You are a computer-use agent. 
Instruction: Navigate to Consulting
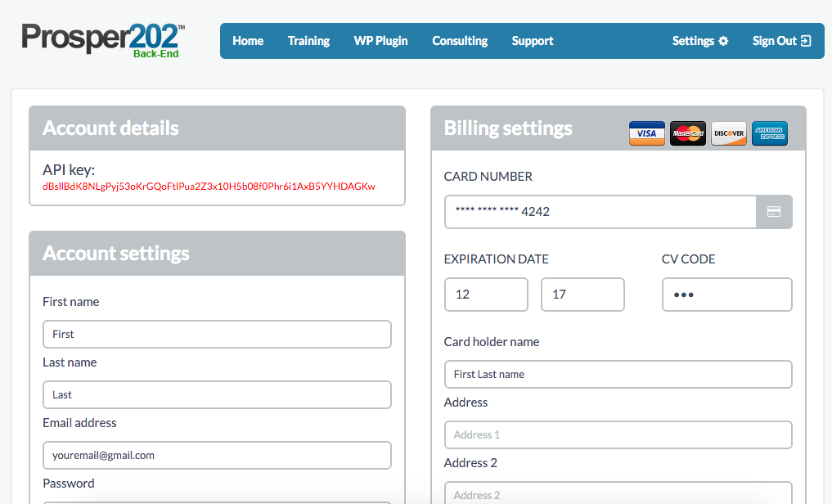[460, 41]
